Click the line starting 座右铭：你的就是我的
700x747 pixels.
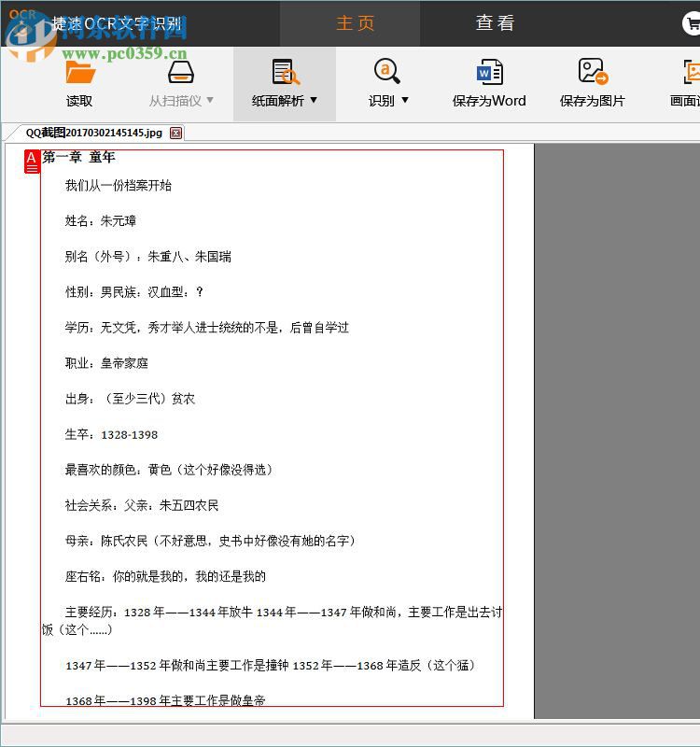click(x=165, y=576)
